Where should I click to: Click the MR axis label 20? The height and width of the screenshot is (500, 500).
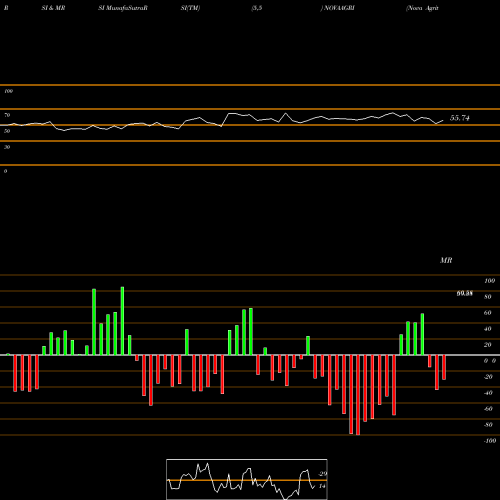(x=488, y=345)
